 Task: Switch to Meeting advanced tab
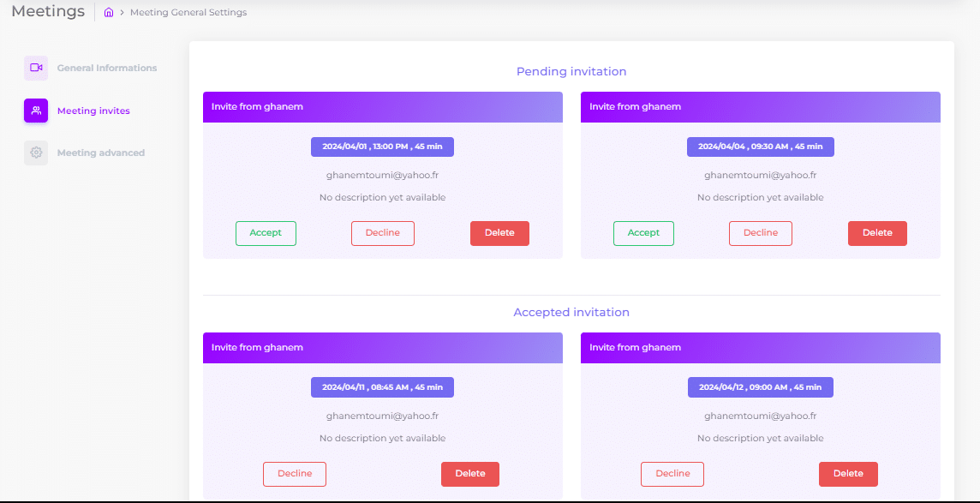click(101, 153)
